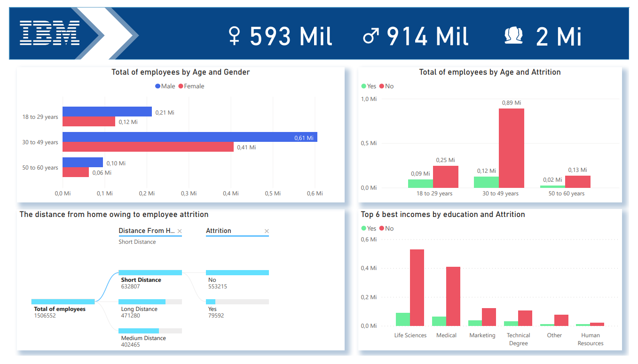
Task: Click the IBM logo in the header
Action: tap(50, 33)
